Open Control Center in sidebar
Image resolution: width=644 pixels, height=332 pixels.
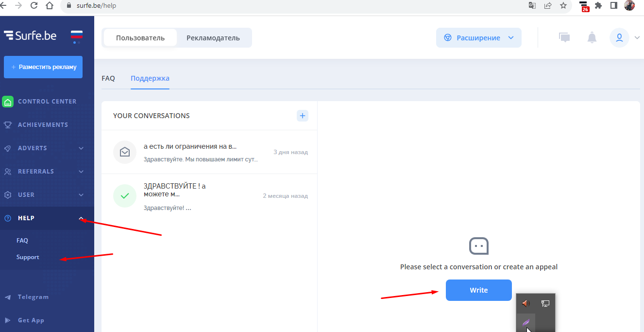[x=47, y=102]
